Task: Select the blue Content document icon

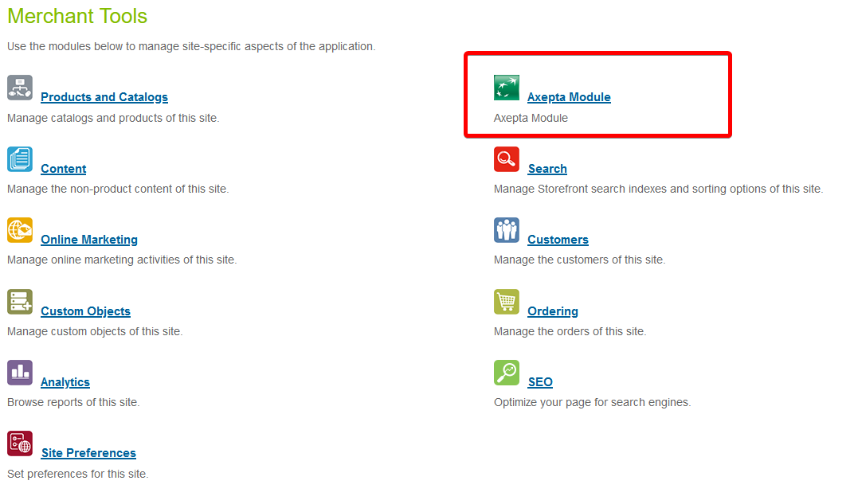Action: point(20,159)
